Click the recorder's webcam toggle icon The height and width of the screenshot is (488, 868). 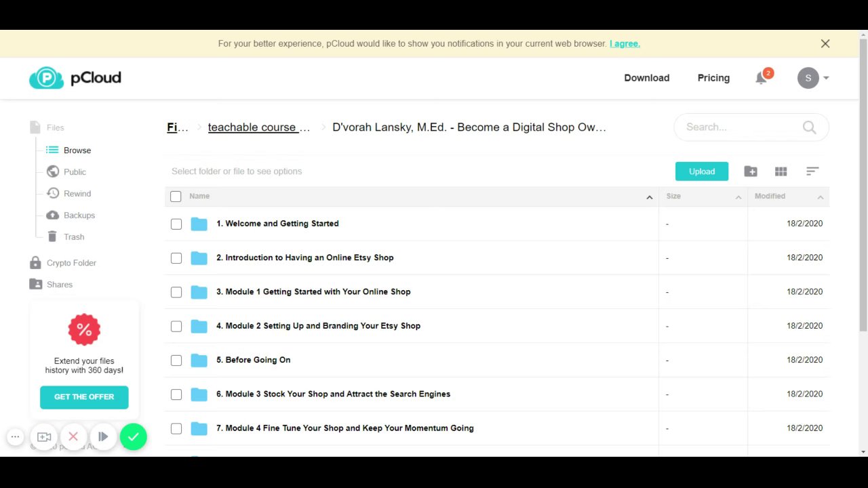click(x=44, y=437)
